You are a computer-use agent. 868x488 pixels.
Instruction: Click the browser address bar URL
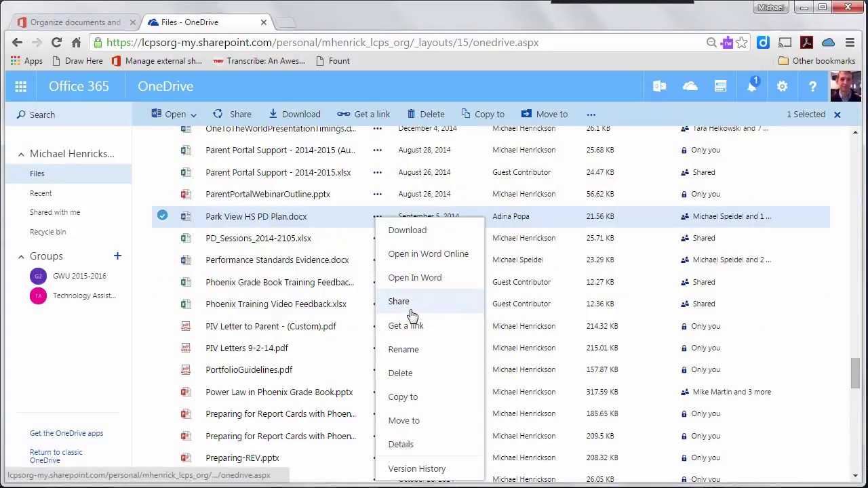pyautogui.click(x=323, y=43)
